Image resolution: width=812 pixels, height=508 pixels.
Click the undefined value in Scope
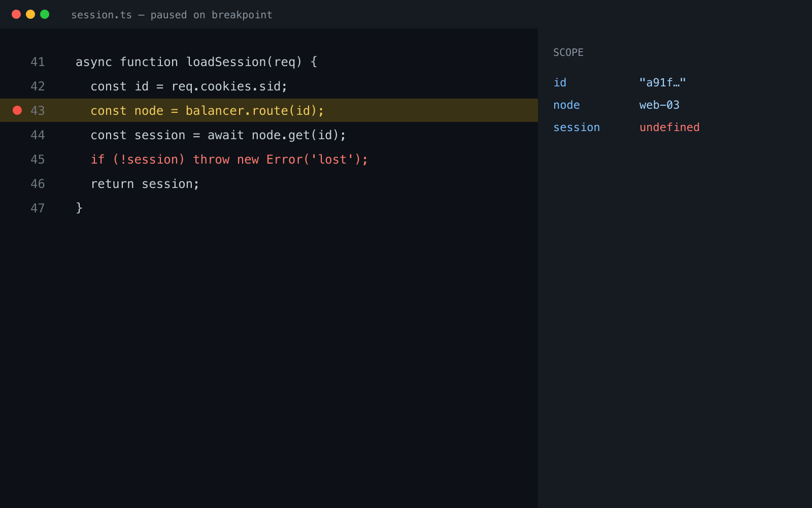669,128
